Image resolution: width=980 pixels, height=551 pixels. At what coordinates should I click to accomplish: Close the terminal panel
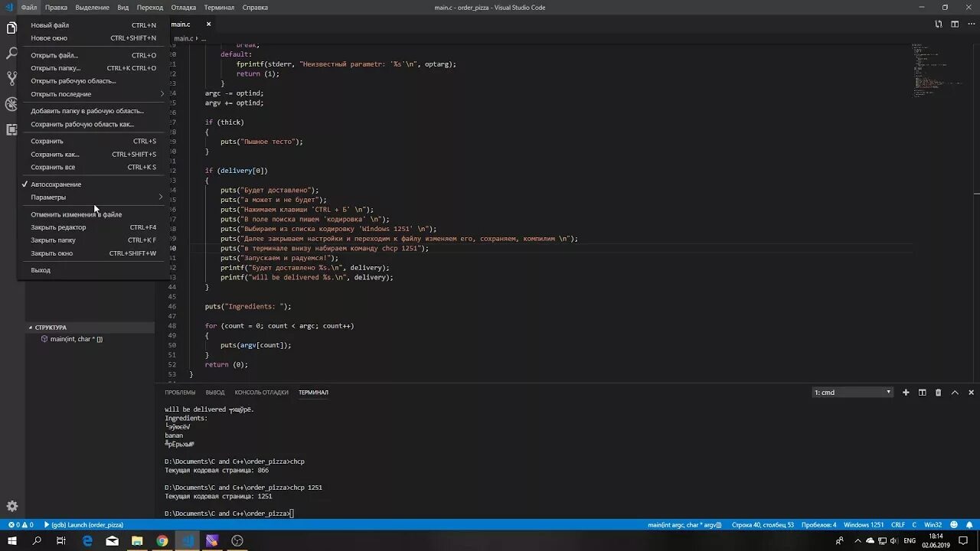[972, 393]
